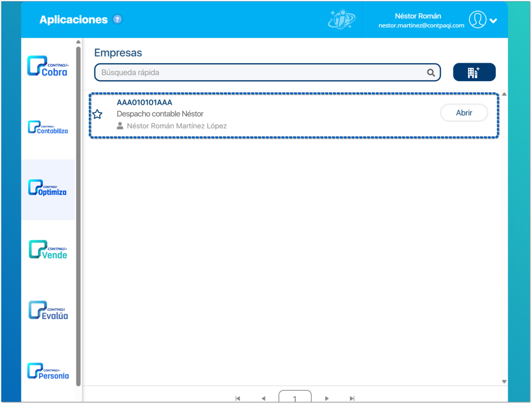Go to the next page of companies
The width and height of the screenshot is (532, 404).
tap(327, 398)
